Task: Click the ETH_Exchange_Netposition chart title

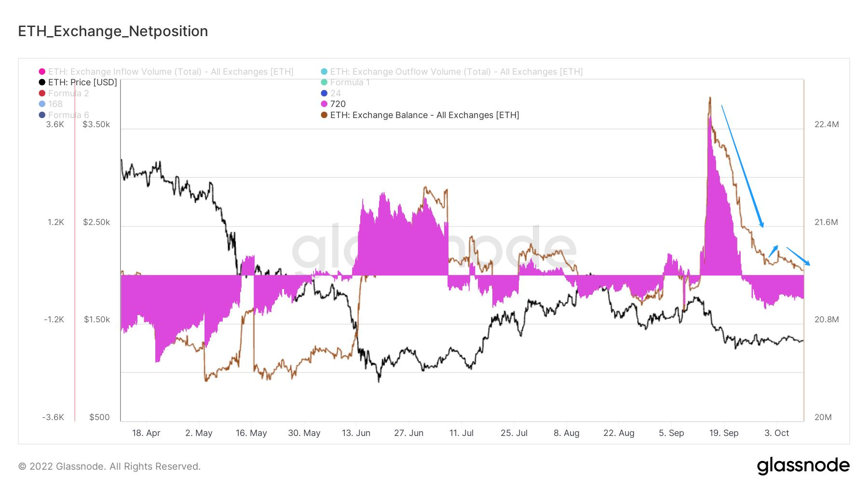Action: tap(113, 31)
